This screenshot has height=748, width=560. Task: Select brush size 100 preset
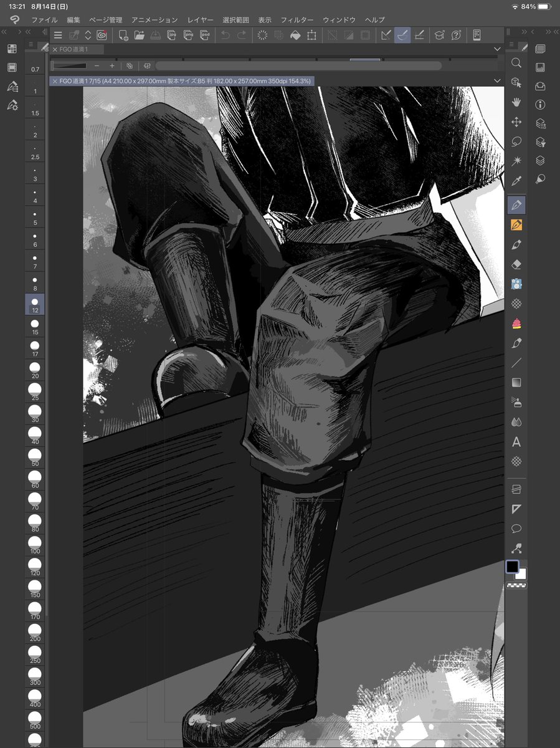coord(35,545)
